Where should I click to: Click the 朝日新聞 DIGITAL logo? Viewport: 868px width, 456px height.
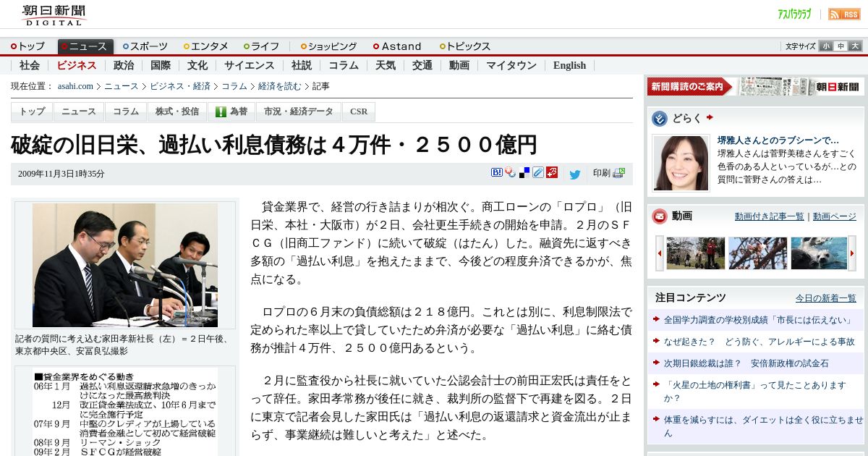(54, 15)
